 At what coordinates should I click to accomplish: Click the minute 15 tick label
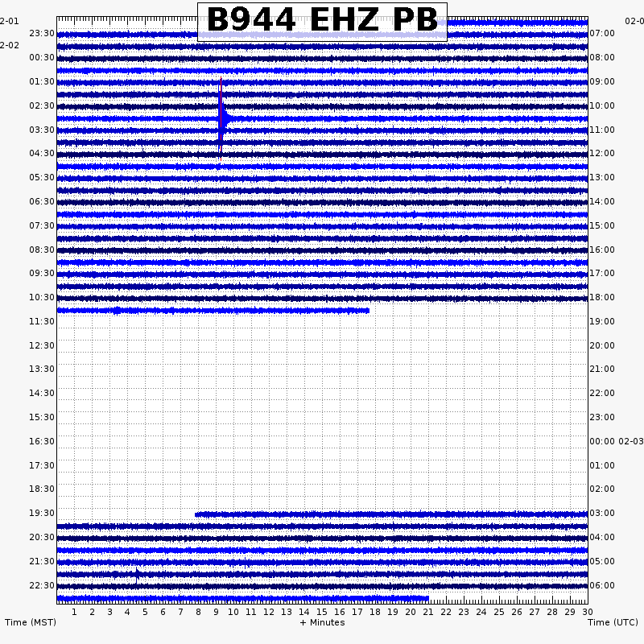(x=322, y=612)
